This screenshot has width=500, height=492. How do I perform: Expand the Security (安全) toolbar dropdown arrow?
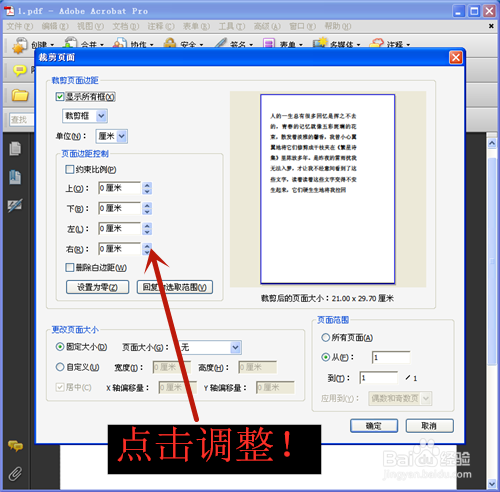201,45
